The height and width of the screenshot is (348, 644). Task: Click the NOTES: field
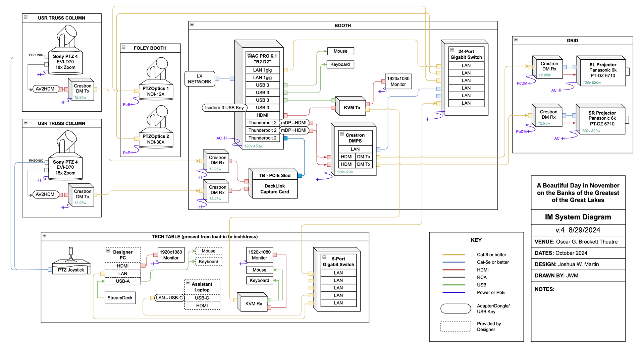578,311
